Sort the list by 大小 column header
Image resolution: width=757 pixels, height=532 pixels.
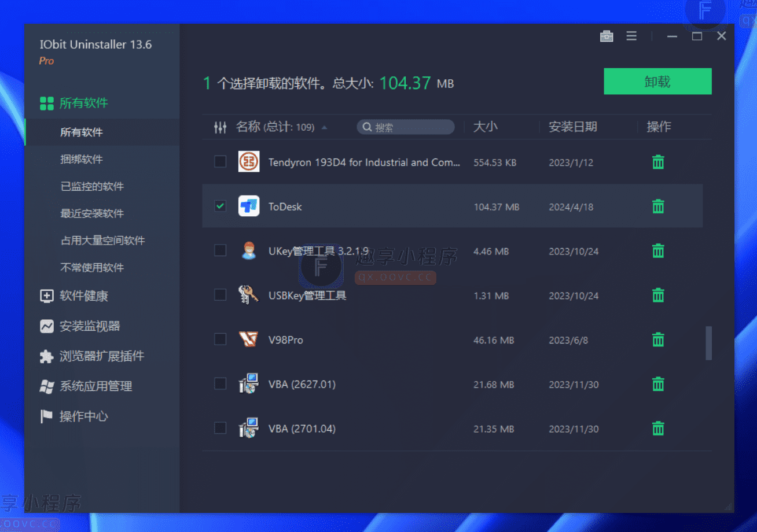pos(485,127)
